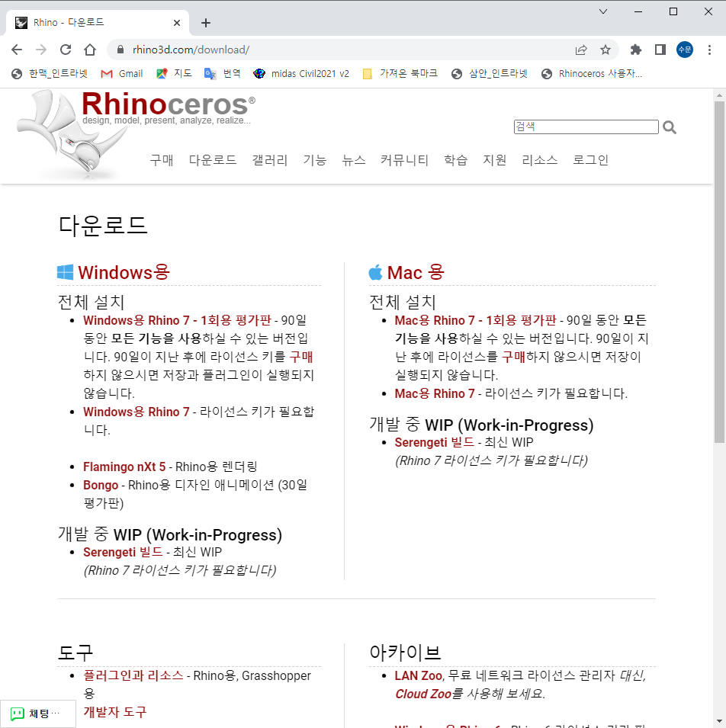Open the 다운로드 menu
Screen dimensions: 726x728
tap(213, 160)
